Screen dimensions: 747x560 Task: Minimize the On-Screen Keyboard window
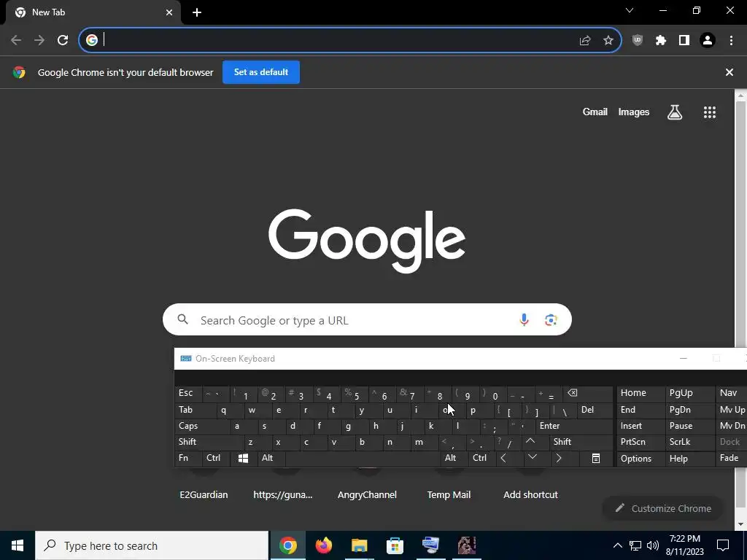[x=683, y=359]
